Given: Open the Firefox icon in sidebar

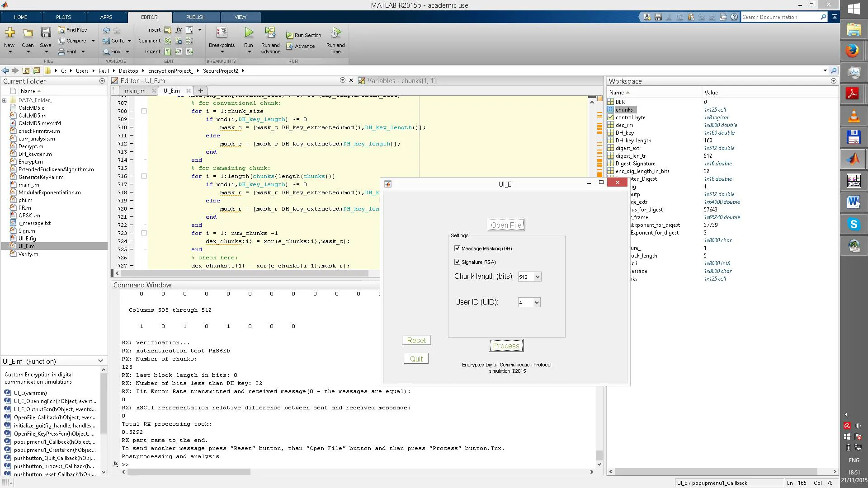Looking at the screenshot, I should (854, 51).
